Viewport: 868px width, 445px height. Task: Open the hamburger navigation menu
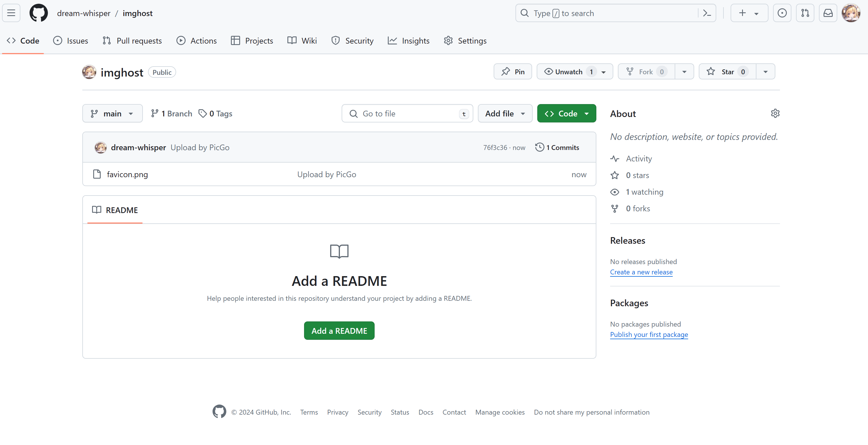click(11, 13)
